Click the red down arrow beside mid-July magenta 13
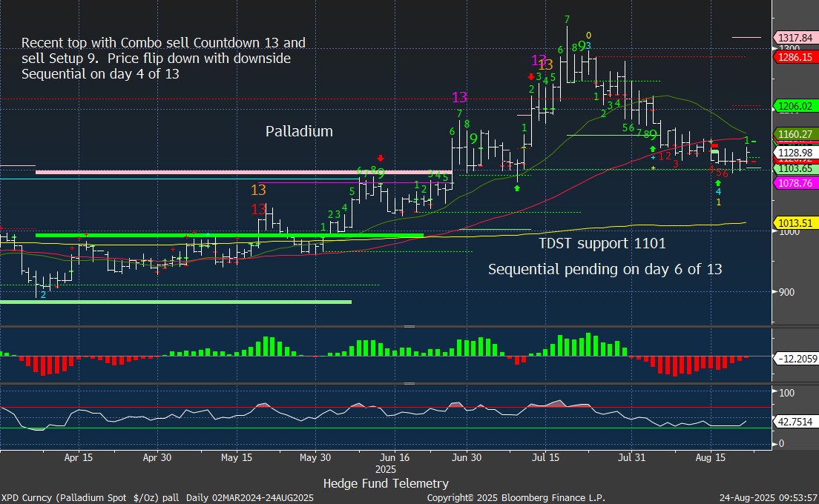Viewport: 819px width, 504px height. tap(531, 76)
